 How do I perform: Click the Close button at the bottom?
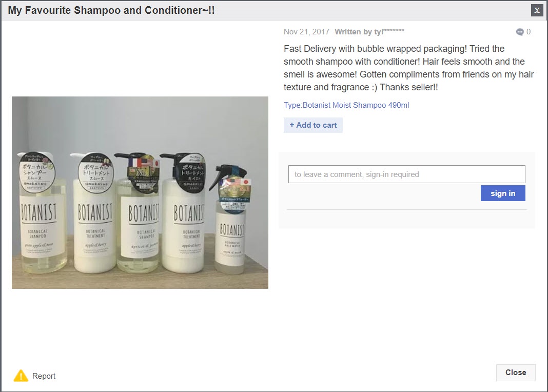[516, 373]
